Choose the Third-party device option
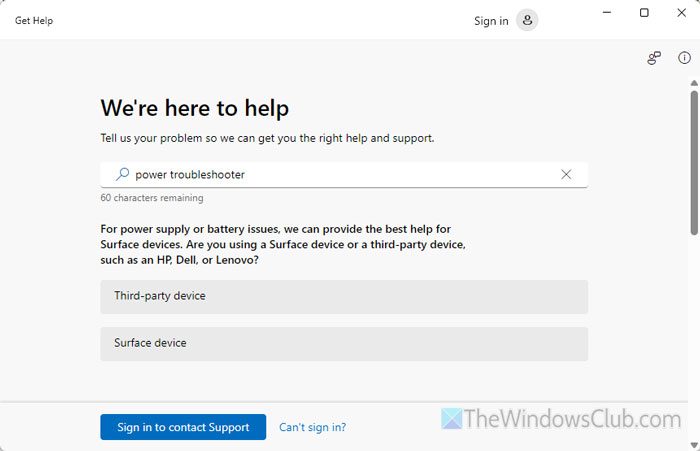This screenshot has width=700, height=451. point(344,297)
